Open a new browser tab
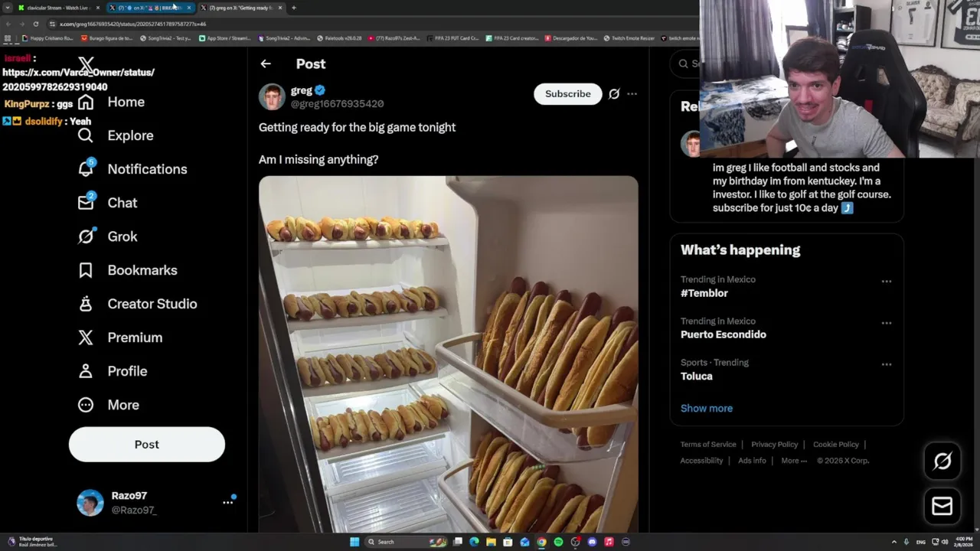The height and width of the screenshot is (551, 980). pos(294,8)
